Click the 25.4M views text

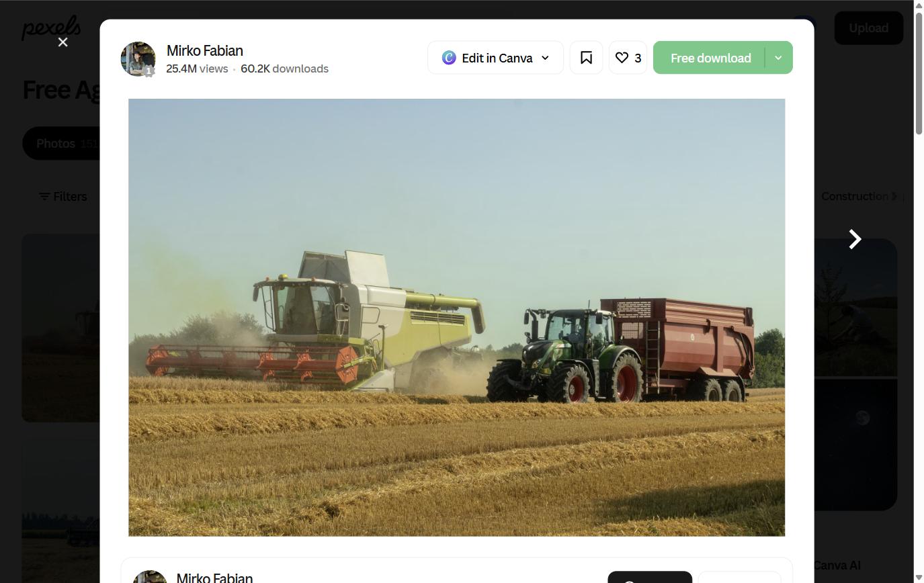(x=197, y=69)
